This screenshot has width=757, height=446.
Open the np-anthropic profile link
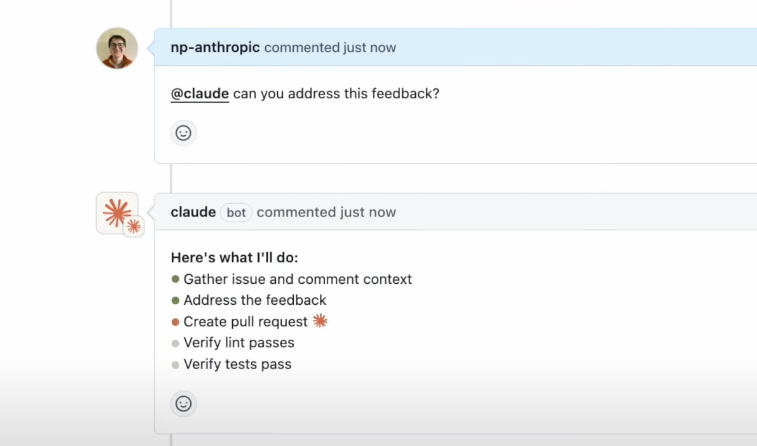click(215, 47)
